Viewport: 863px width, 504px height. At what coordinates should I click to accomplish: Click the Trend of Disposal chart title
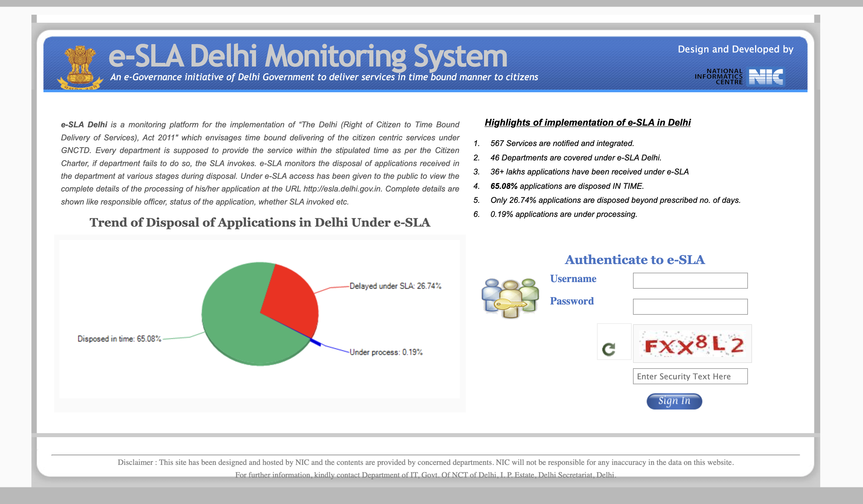coord(260,223)
